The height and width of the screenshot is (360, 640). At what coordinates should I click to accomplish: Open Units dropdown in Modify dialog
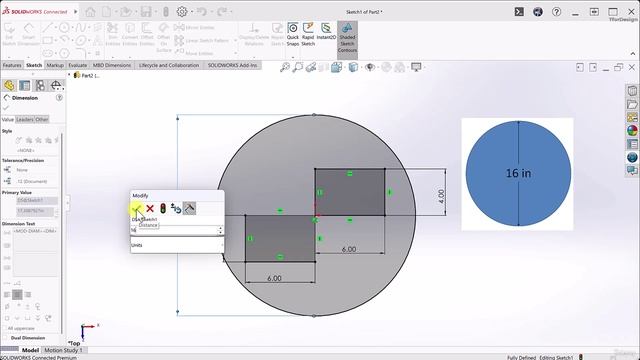[x=177, y=245]
